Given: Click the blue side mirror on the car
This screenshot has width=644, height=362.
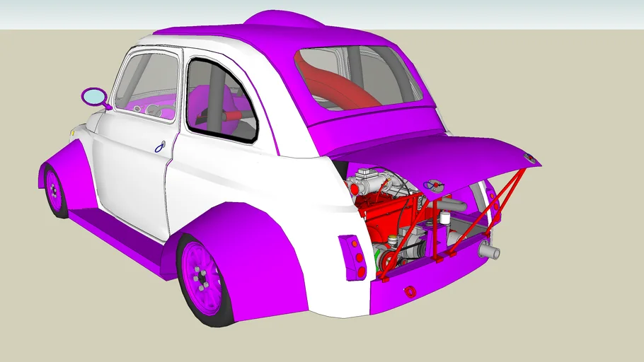Looking at the screenshot, I should coord(93,96).
